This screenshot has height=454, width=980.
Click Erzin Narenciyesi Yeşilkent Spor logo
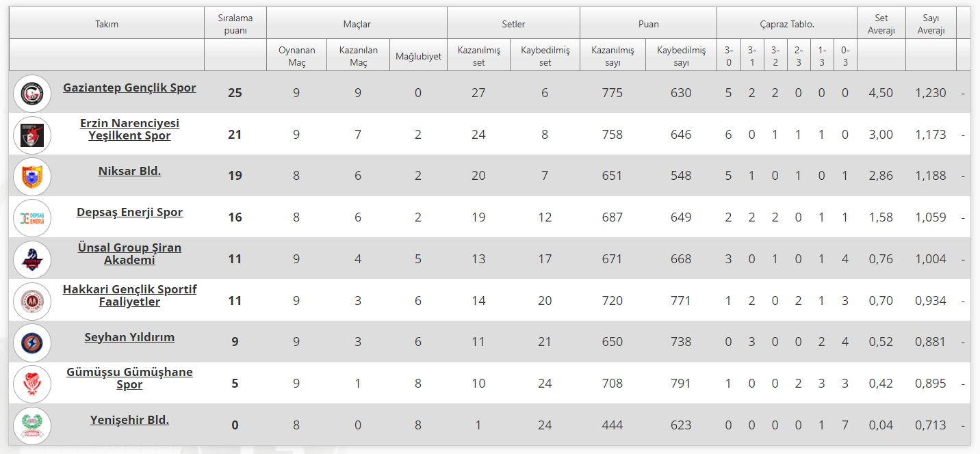pyautogui.click(x=32, y=135)
